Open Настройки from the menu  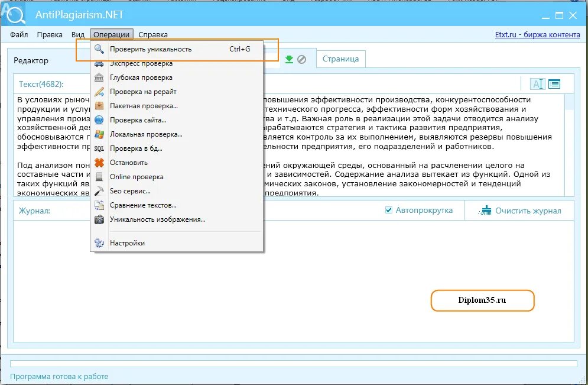coord(177,243)
